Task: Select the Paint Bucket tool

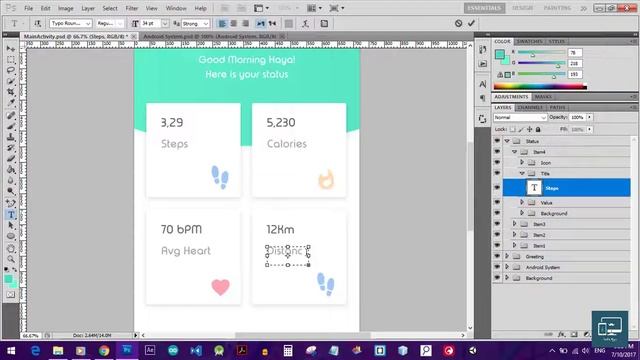Action: pyautogui.click(x=11, y=169)
